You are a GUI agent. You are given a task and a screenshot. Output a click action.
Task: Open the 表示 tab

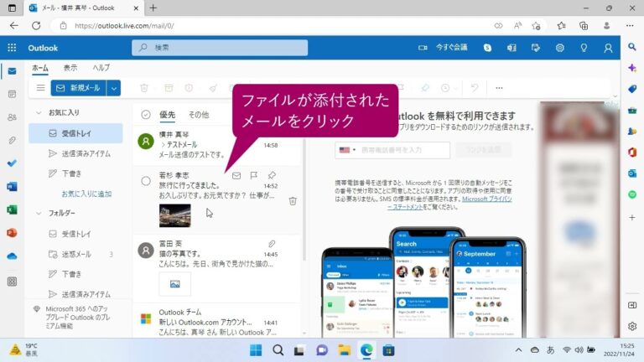70,68
